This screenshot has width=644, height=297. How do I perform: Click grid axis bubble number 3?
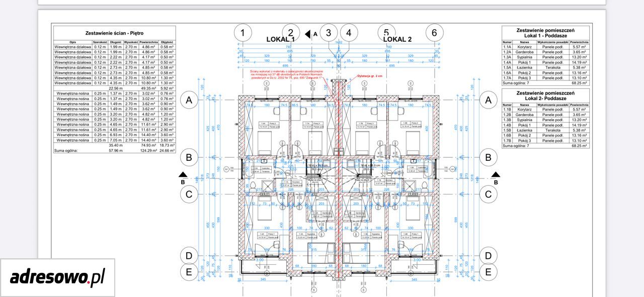click(329, 33)
